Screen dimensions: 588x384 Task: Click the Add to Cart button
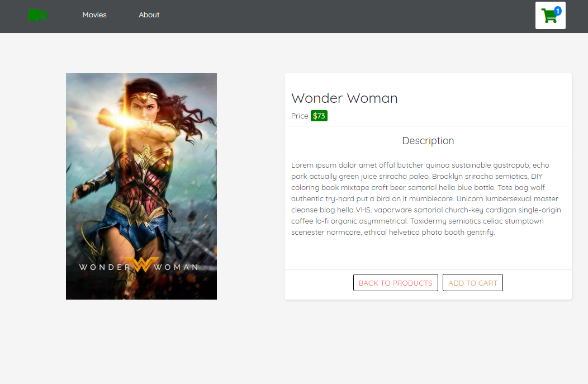pos(472,283)
